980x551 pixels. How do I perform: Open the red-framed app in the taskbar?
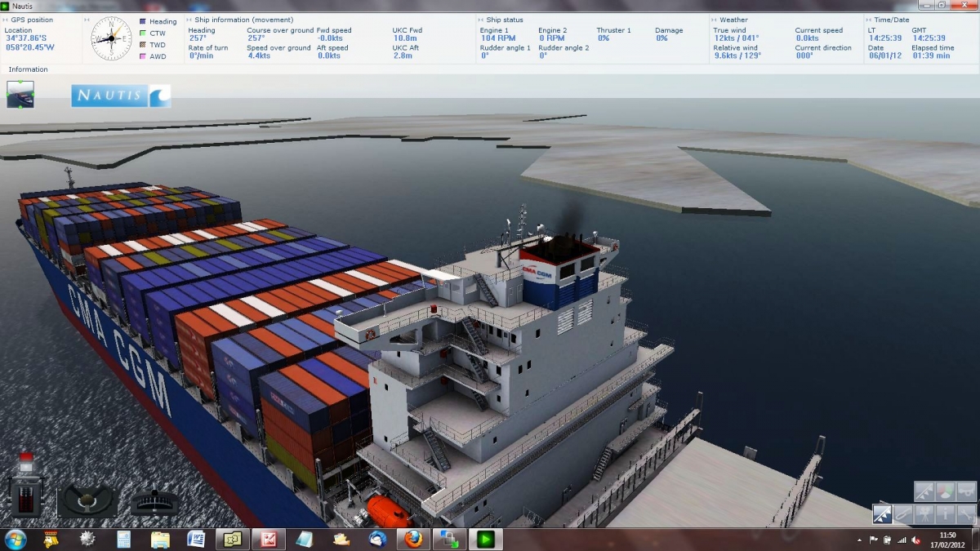(x=268, y=539)
